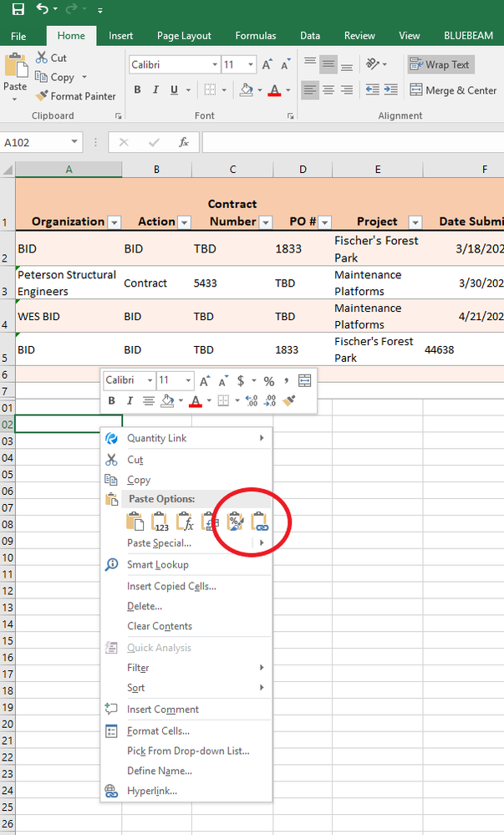Select Middle Align in the ribbon

pyautogui.click(x=328, y=64)
